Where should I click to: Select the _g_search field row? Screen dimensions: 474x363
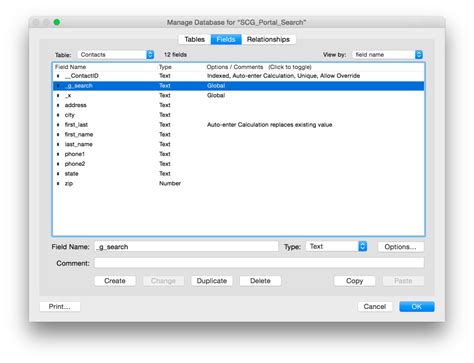[238, 86]
